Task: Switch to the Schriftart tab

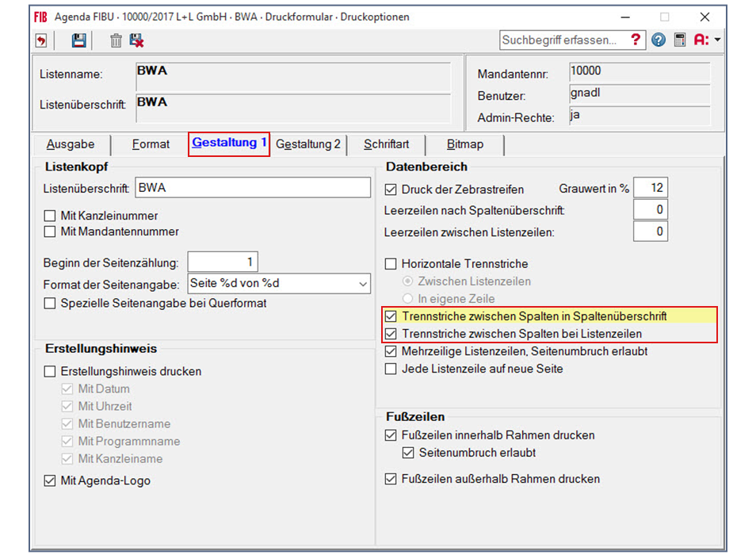Action: pos(386,144)
